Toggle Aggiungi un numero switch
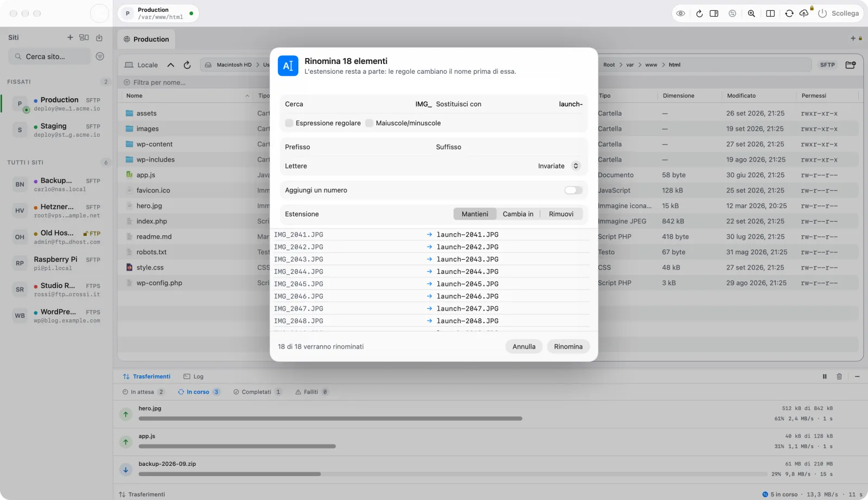 coord(573,190)
